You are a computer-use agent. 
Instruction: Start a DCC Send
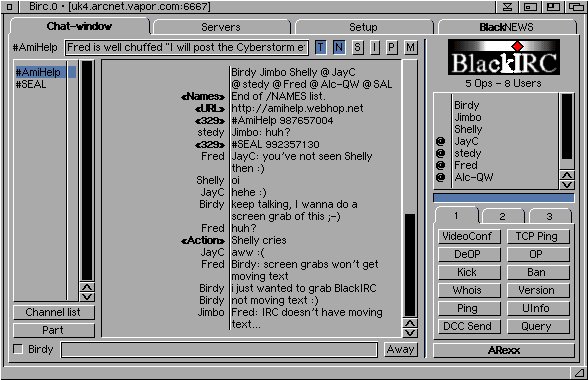click(469, 326)
